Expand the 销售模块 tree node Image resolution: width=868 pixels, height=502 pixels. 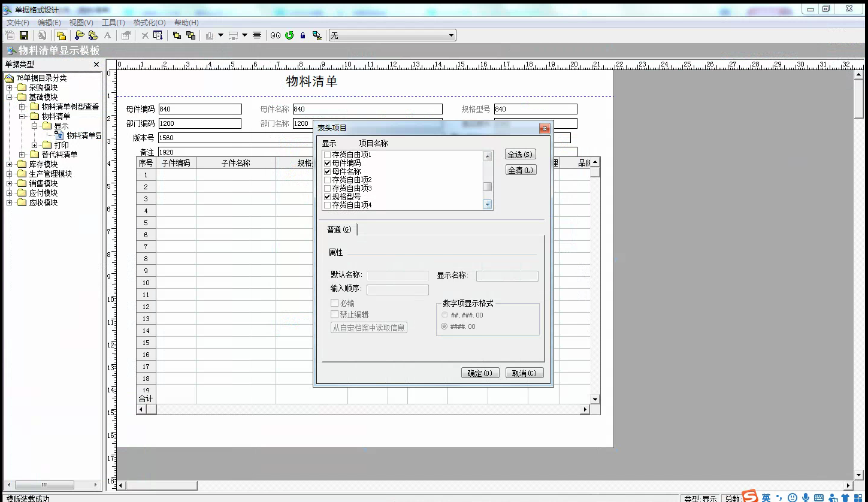pyautogui.click(x=10, y=183)
